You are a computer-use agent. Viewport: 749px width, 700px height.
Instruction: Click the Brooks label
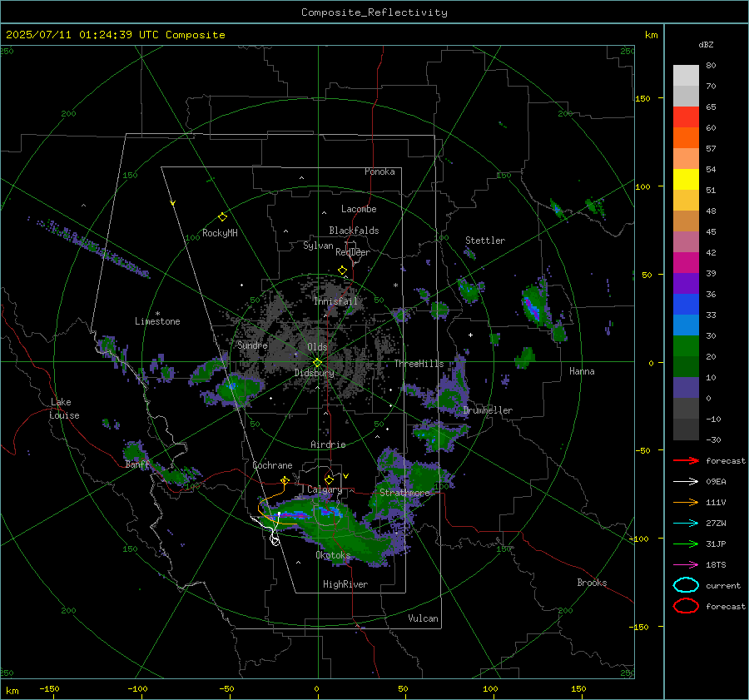592,583
